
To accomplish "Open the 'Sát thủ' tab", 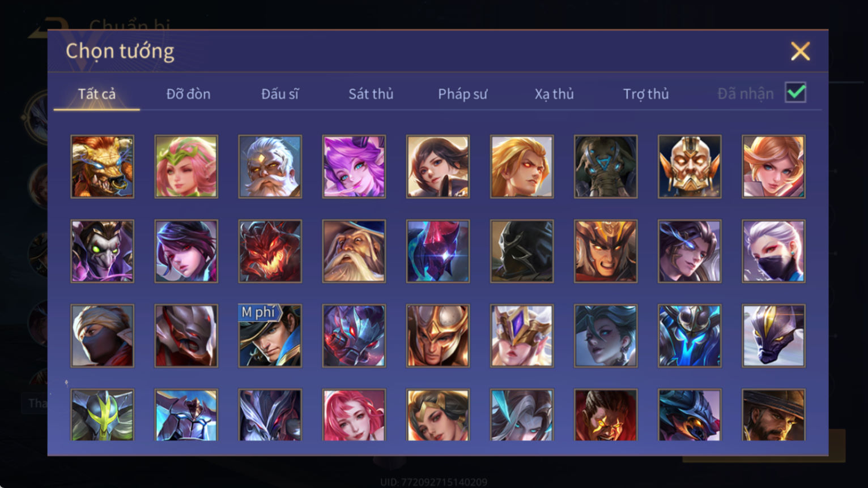I will pyautogui.click(x=371, y=94).
